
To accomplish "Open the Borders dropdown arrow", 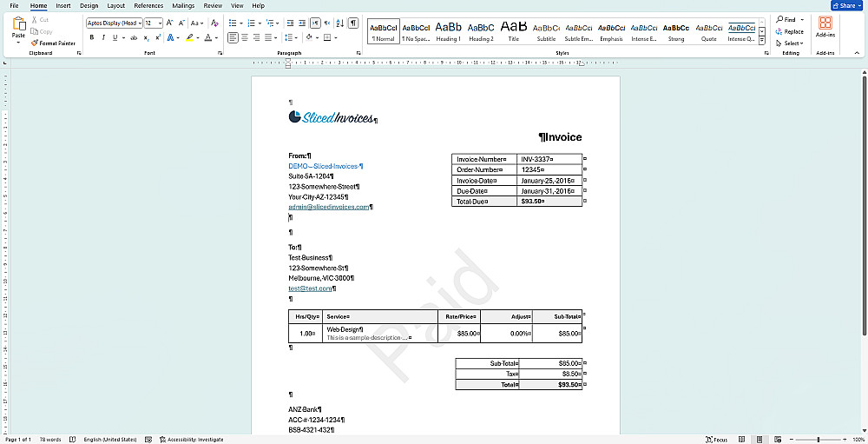I will (336, 37).
